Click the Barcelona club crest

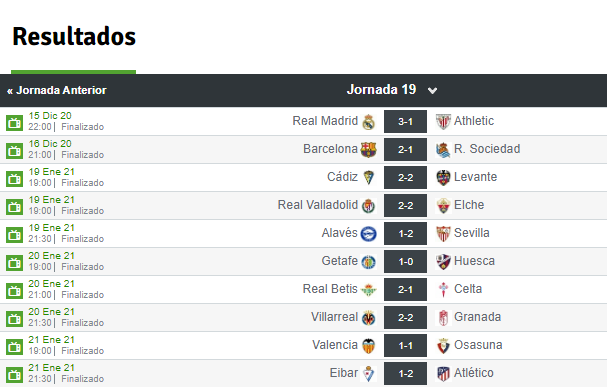tap(368, 149)
